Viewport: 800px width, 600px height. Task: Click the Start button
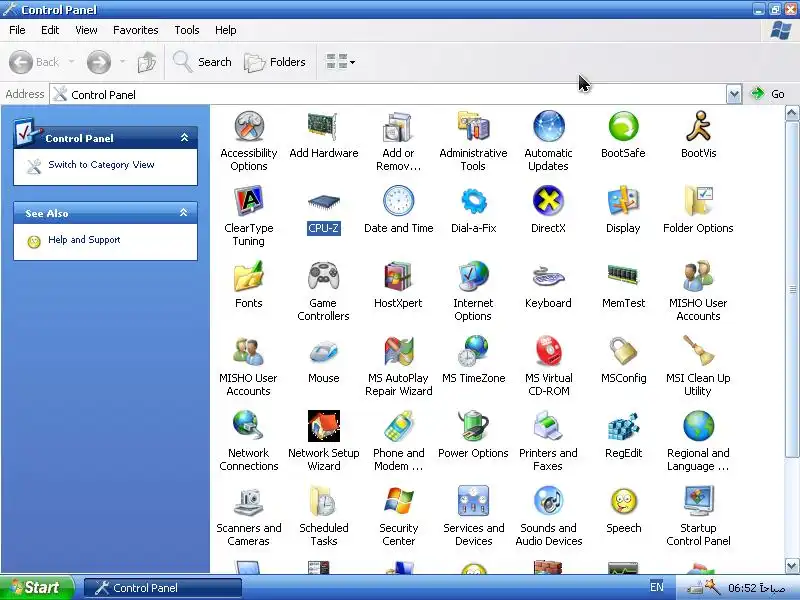(x=37, y=587)
